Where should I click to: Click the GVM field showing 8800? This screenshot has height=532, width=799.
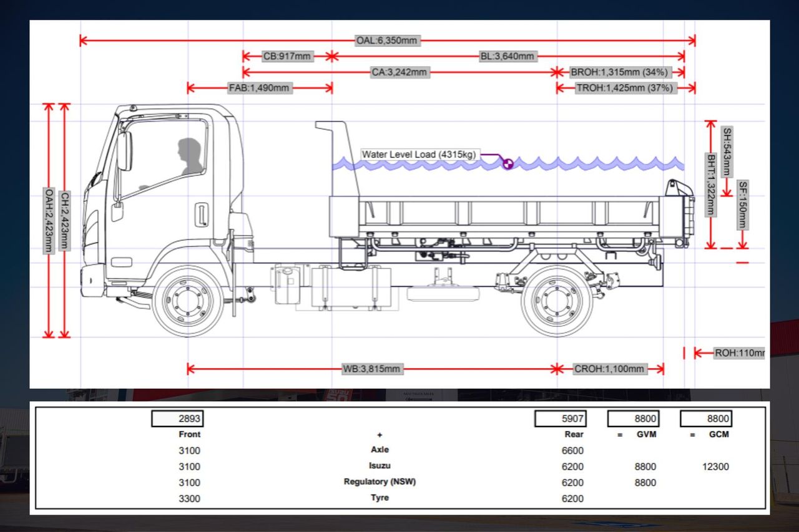pos(632,418)
